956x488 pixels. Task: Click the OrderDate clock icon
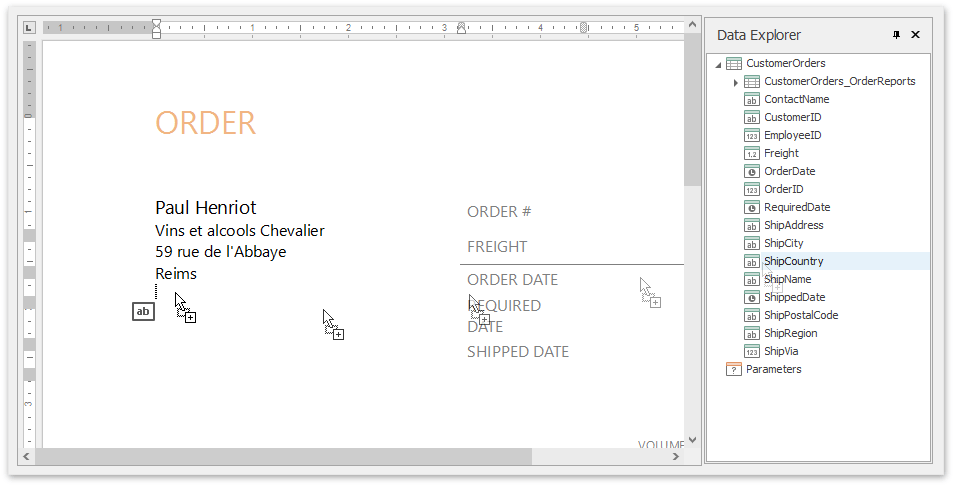click(752, 171)
